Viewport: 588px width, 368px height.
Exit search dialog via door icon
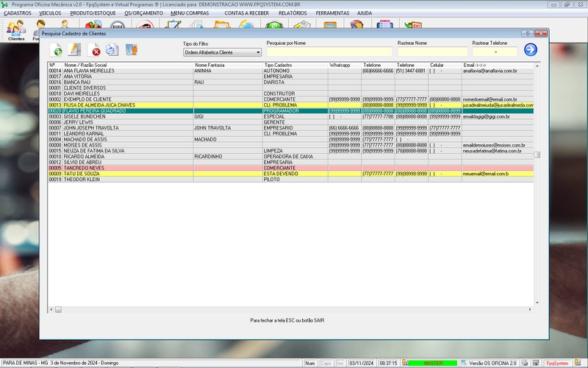tap(132, 49)
